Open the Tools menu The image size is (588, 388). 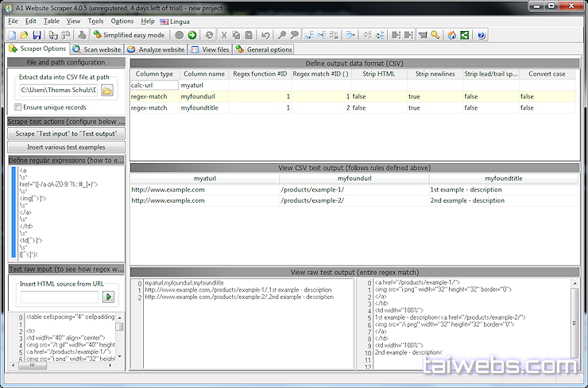coord(95,21)
